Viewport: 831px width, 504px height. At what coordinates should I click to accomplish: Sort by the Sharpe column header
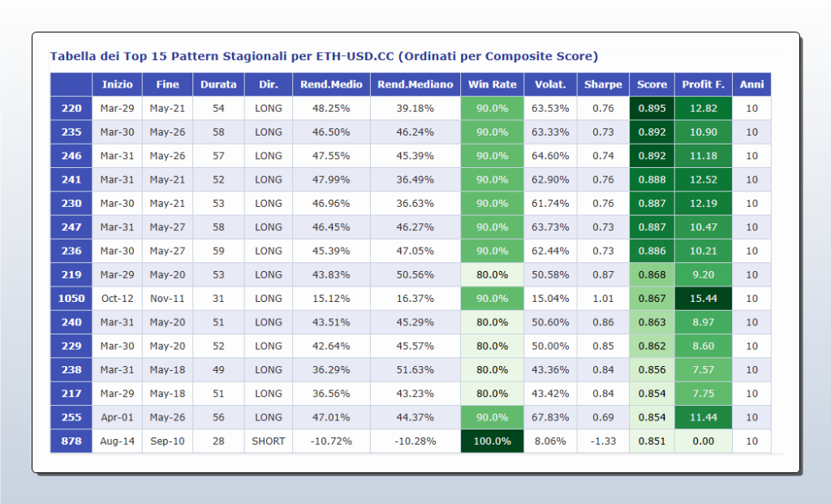[602, 84]
